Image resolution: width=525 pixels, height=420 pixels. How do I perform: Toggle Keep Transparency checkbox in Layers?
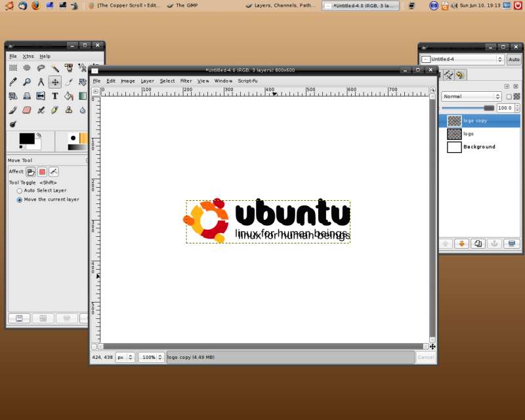coord(509,96)
